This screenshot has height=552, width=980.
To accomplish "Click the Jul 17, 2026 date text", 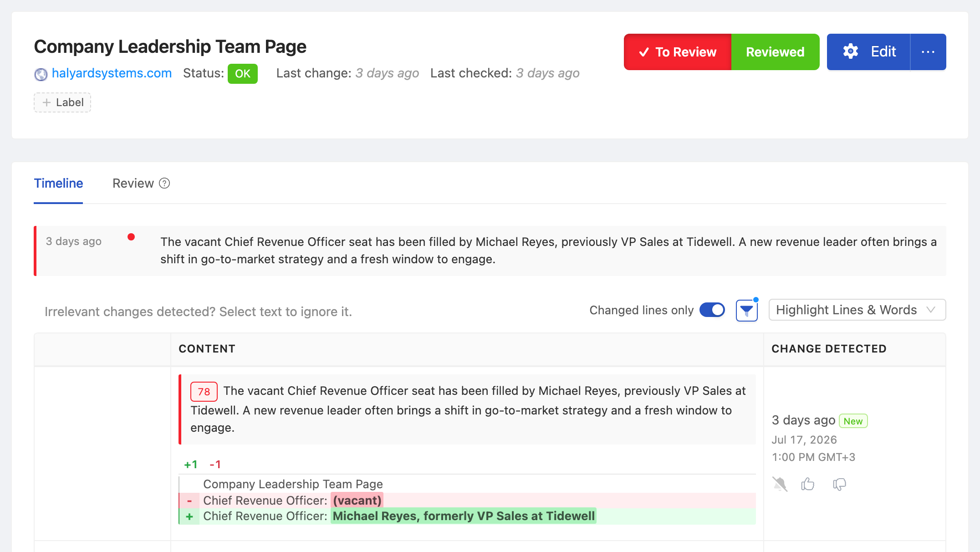I will tap(804, 440).
